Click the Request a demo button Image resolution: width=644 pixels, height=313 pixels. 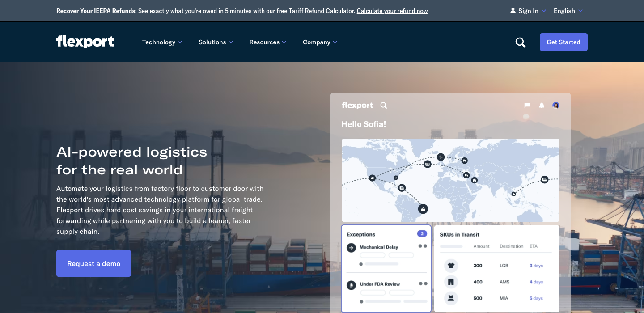(93, 263)
